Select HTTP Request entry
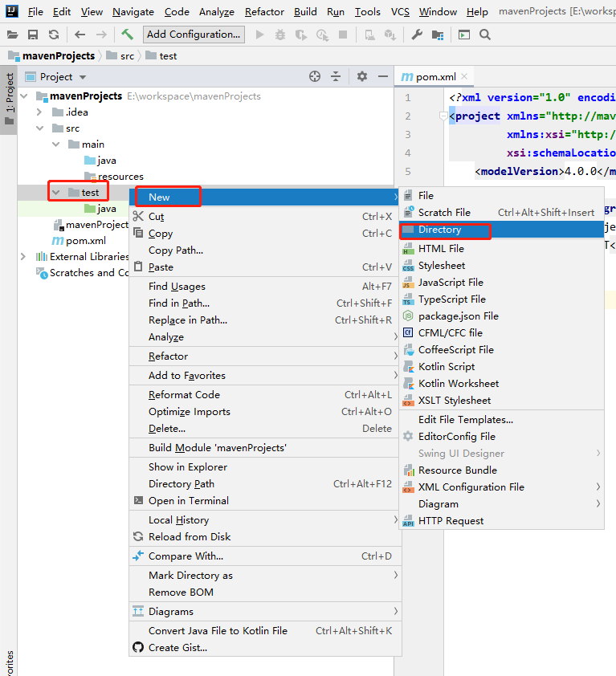616x676 pixels. (x=501, y=521)
